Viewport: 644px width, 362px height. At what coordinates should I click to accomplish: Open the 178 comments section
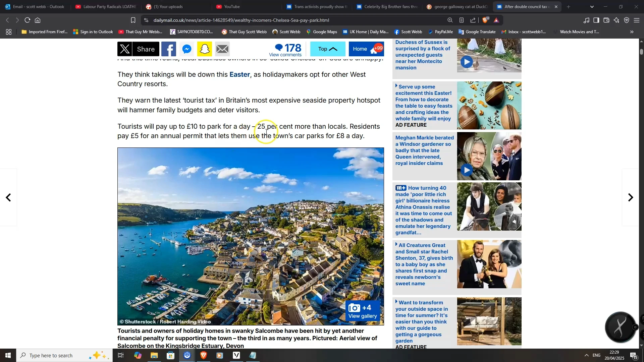click(285, 50)
